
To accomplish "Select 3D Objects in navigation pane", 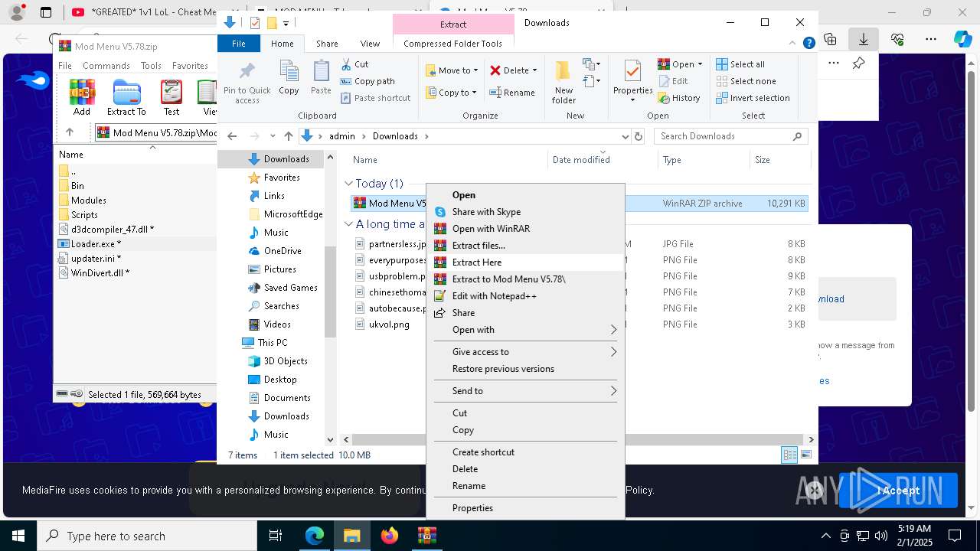I will tap(285, 361).
